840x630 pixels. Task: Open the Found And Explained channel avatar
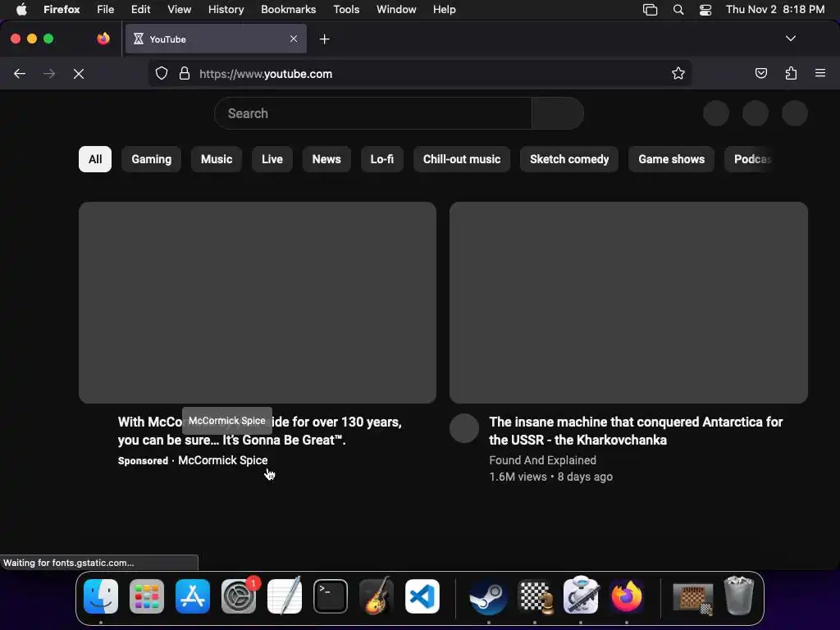(x=464, y=428)
